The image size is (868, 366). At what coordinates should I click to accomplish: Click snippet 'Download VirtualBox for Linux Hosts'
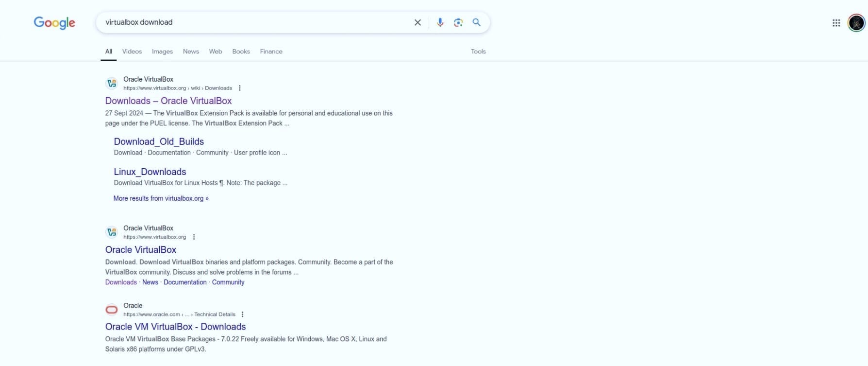click(200, 183)
